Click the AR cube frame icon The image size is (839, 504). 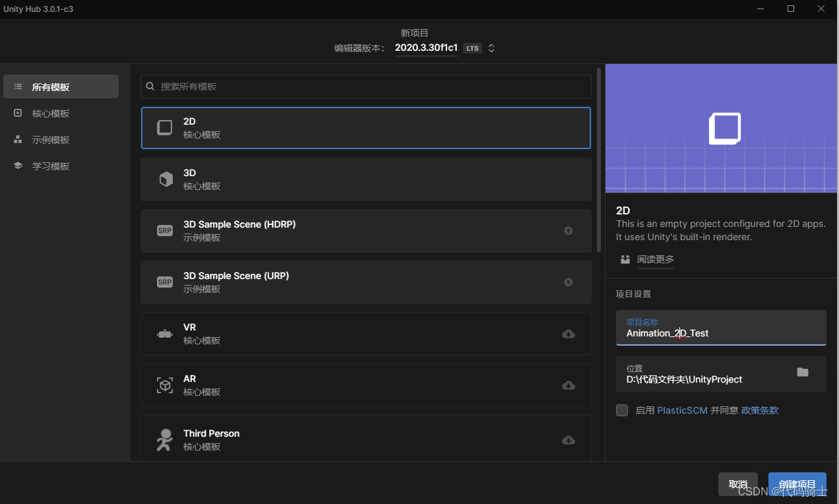point(165,385)
